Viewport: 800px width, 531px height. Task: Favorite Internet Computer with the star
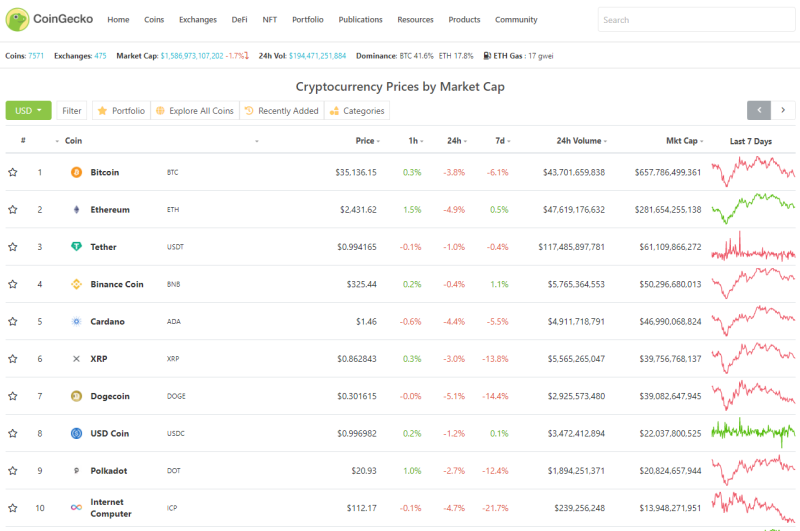(13, 508)
